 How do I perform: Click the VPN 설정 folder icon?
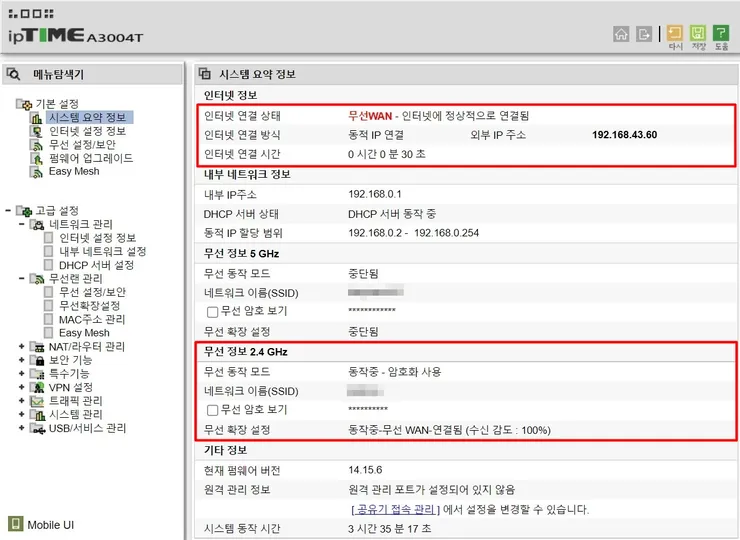coord(37,388)
